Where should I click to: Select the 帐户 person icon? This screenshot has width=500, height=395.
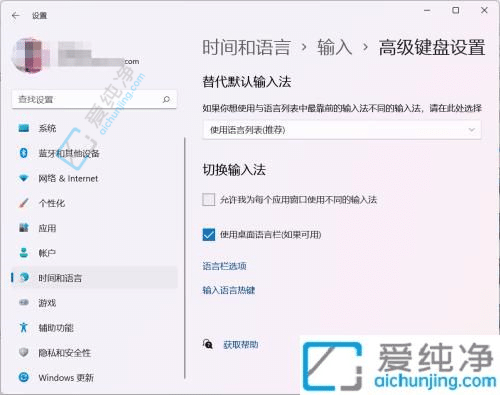point(24,253)
